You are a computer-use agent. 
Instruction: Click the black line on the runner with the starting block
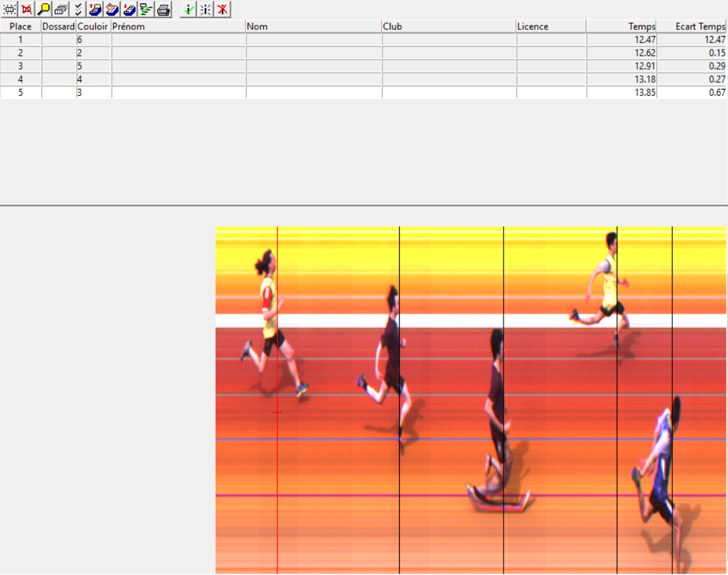coord(504,400)
